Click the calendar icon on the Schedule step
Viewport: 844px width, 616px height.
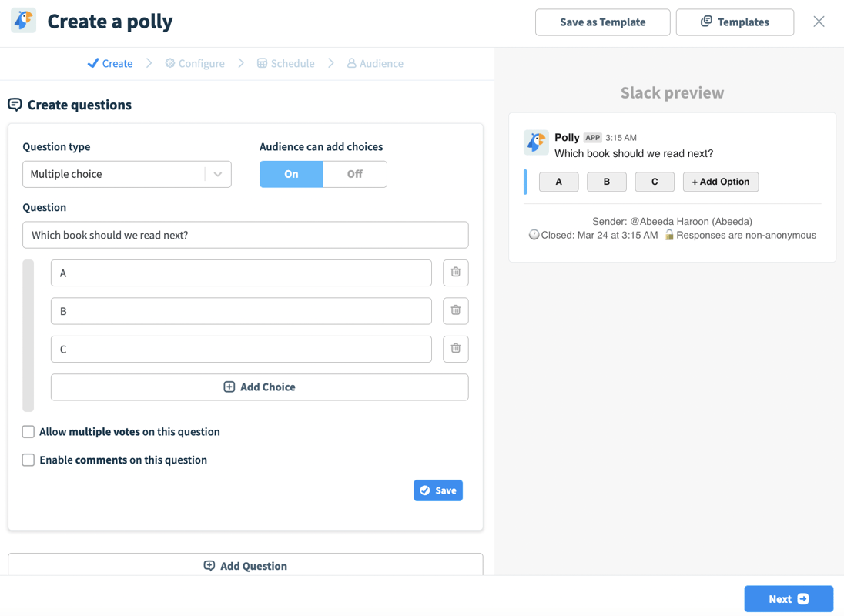(x=263, y=63)
